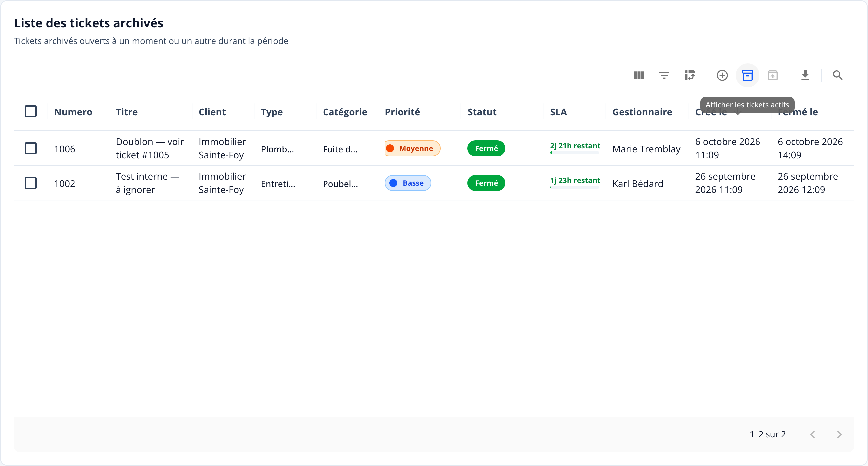Download the ticket list export

point(805,75)
